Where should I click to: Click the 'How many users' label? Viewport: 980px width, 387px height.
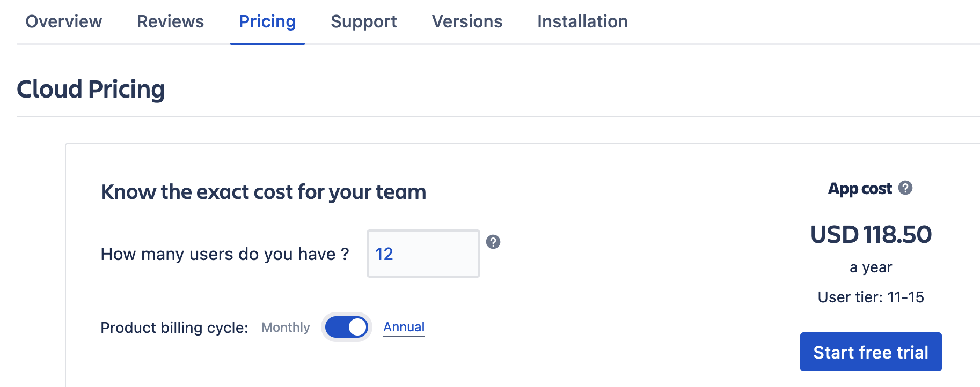(x=224, y=254)
